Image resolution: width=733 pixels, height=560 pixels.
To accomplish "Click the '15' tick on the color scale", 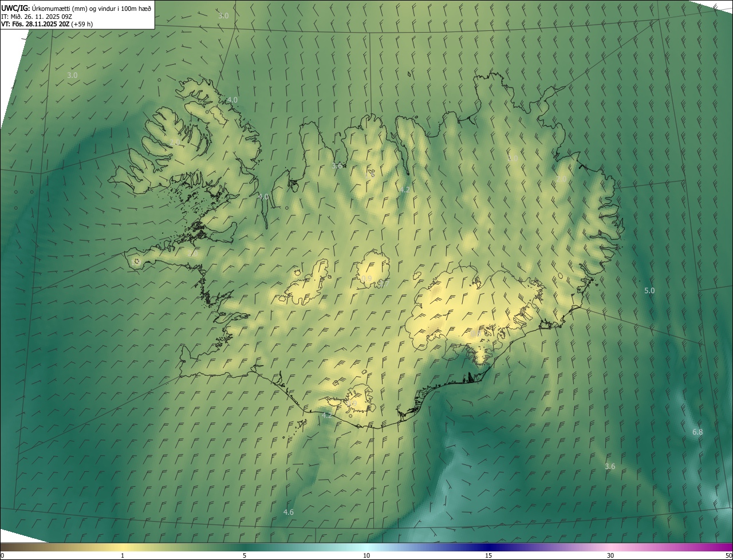I will click(x=488, y=555).
